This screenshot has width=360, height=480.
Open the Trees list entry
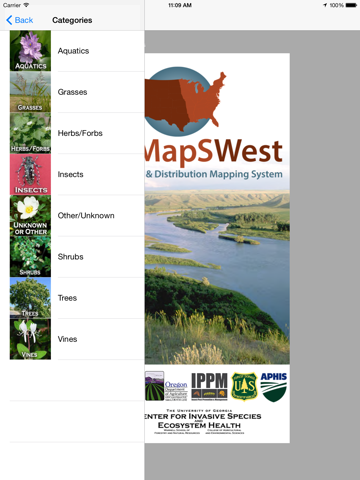tap(77, 298)
